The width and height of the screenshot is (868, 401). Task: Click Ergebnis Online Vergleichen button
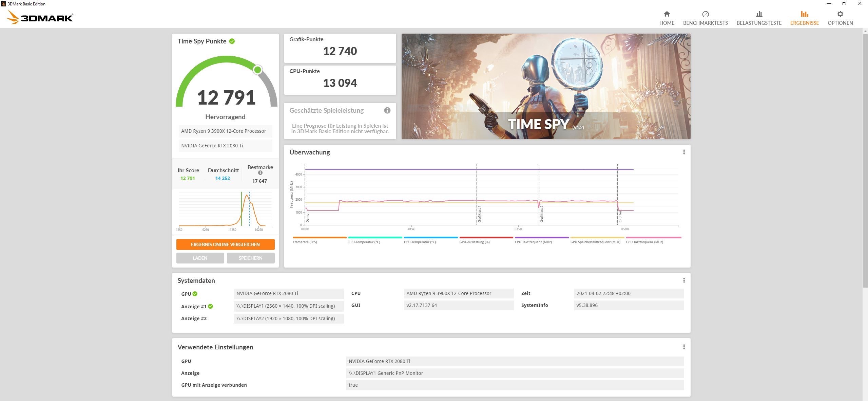[225, 244]
